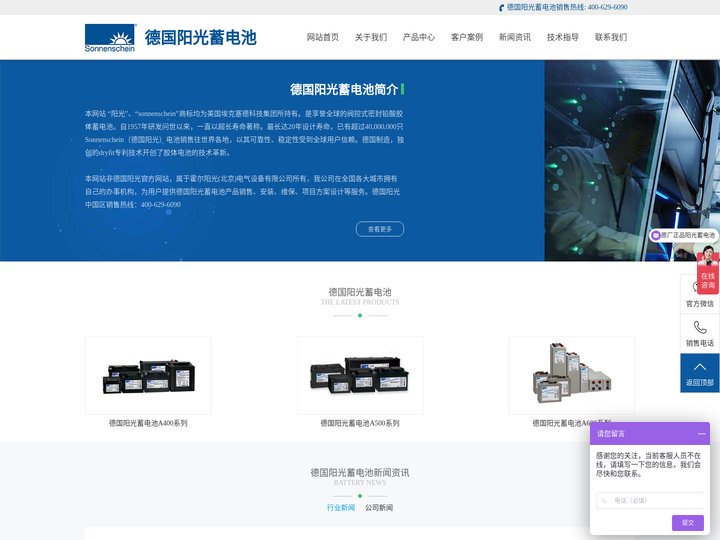Click the Sonnenschein logo image

pos(110,38)
